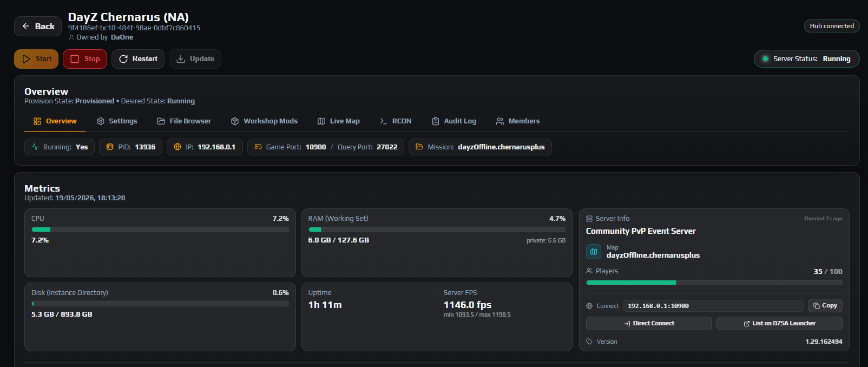Open the Live Map tab
The image size is (868, 367).
(x=338, y=121)
